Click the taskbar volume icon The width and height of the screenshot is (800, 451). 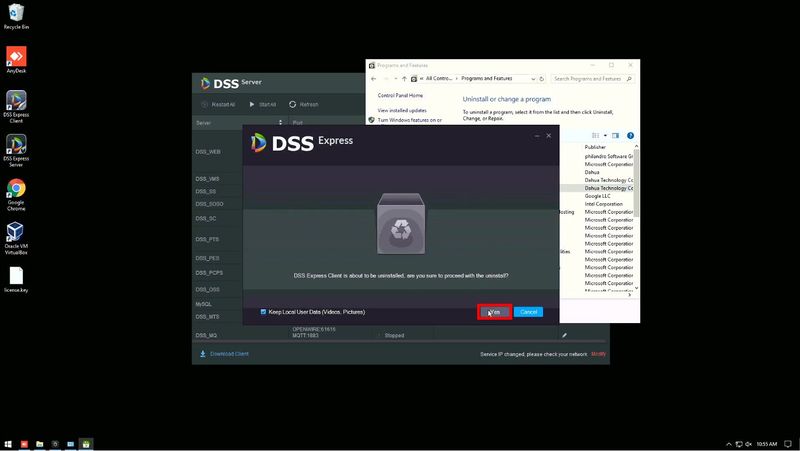click(748, 444)
